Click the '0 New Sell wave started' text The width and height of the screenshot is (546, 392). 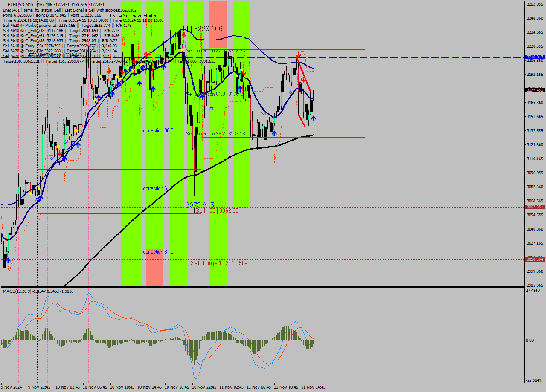click(133, 16)
